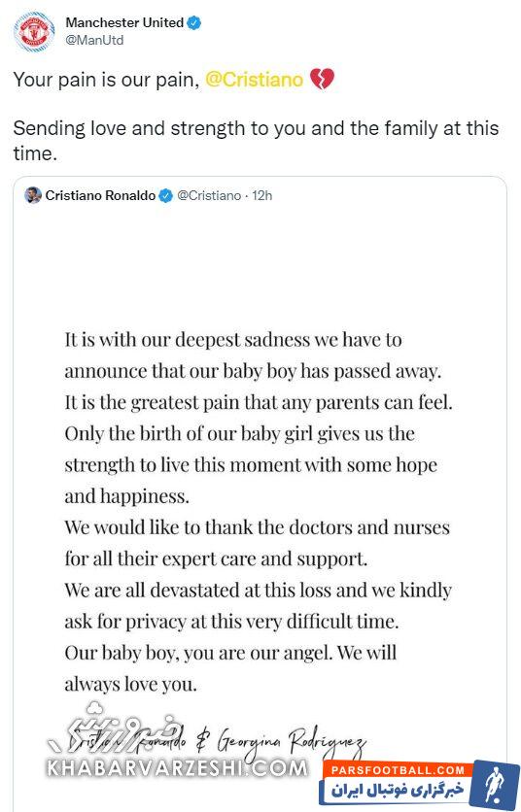
Task: Click the Georgina Rodriguez signature
Action: point(292,743)
